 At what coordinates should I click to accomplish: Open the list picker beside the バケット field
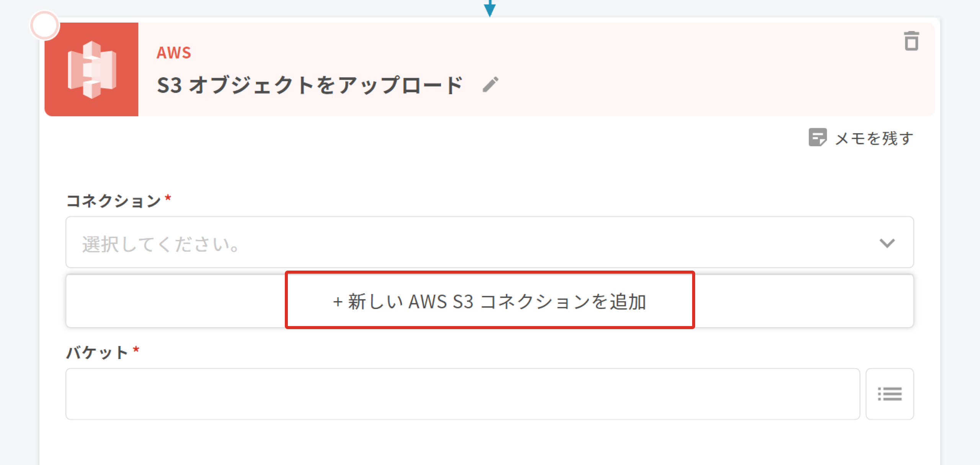coord(889,394)
